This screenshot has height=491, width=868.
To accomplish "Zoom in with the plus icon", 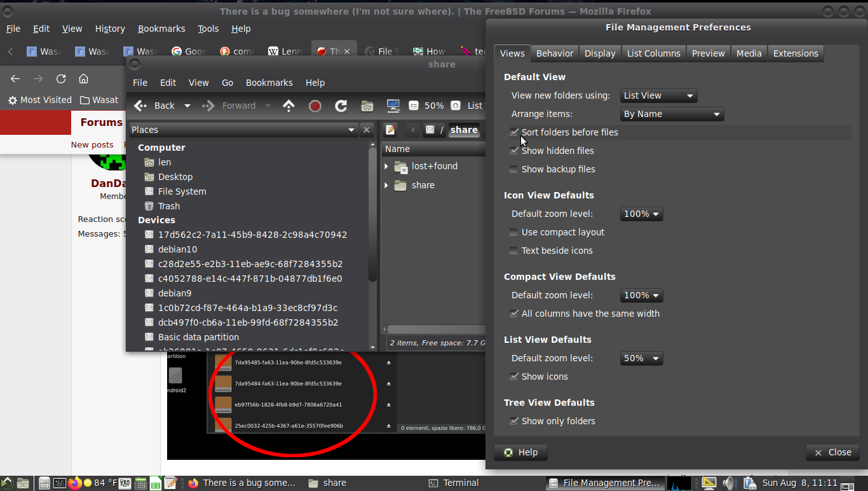I will pos(456,106).
